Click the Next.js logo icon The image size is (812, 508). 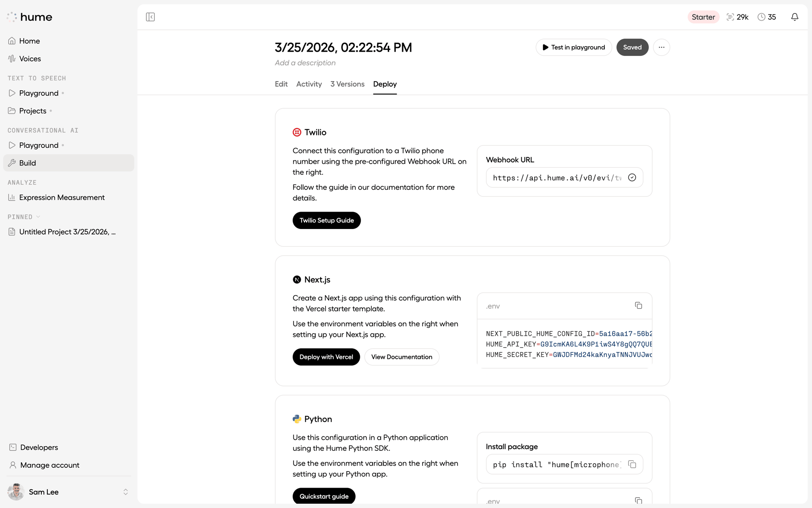point(297,279)
